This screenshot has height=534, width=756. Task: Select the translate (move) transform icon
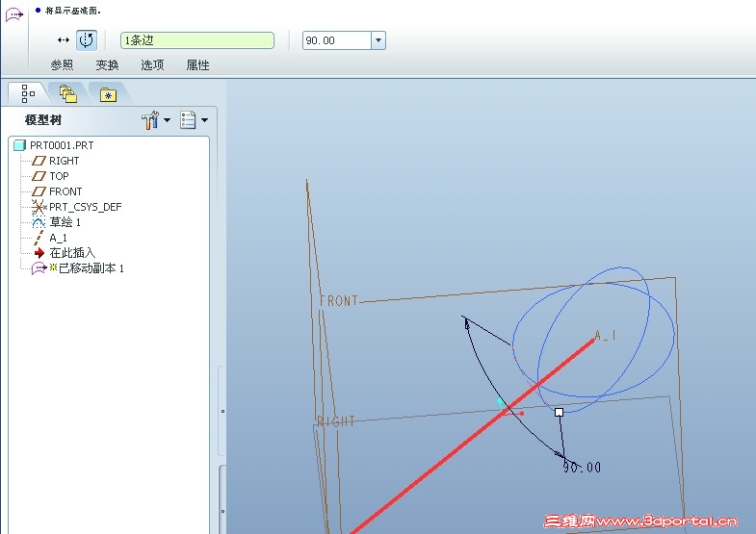(x=64, y=40)
